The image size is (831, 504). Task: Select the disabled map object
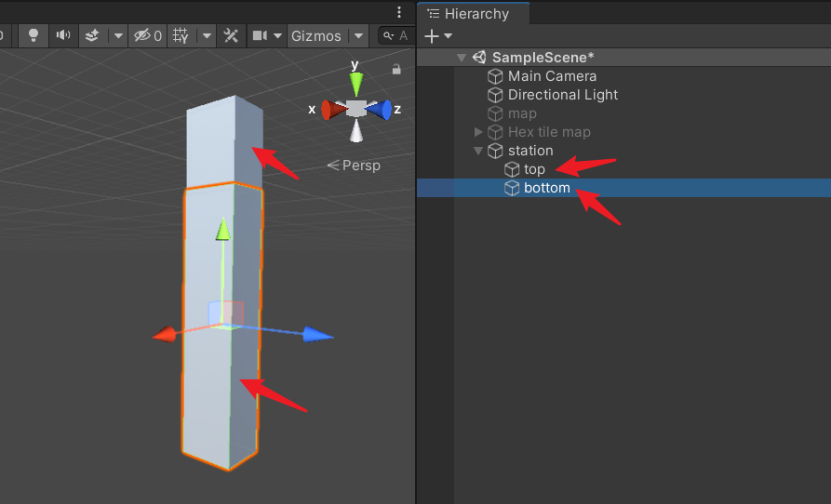(x=522, y=113)
